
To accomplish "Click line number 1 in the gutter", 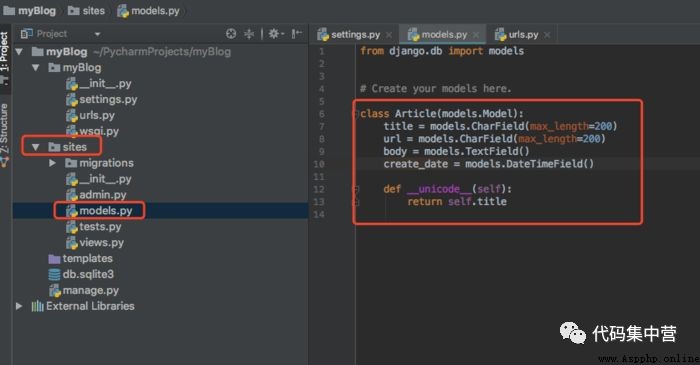I will 321,51.
